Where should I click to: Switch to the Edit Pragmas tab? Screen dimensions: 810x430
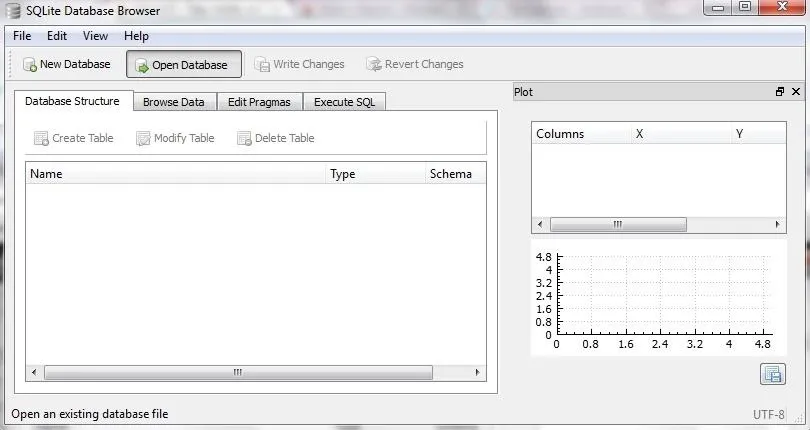click(259, 102)
